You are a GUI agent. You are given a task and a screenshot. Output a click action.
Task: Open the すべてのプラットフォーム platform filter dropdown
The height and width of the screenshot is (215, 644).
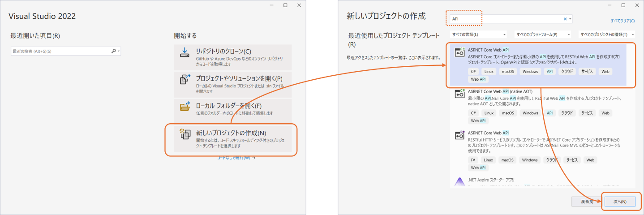point(543,34)
